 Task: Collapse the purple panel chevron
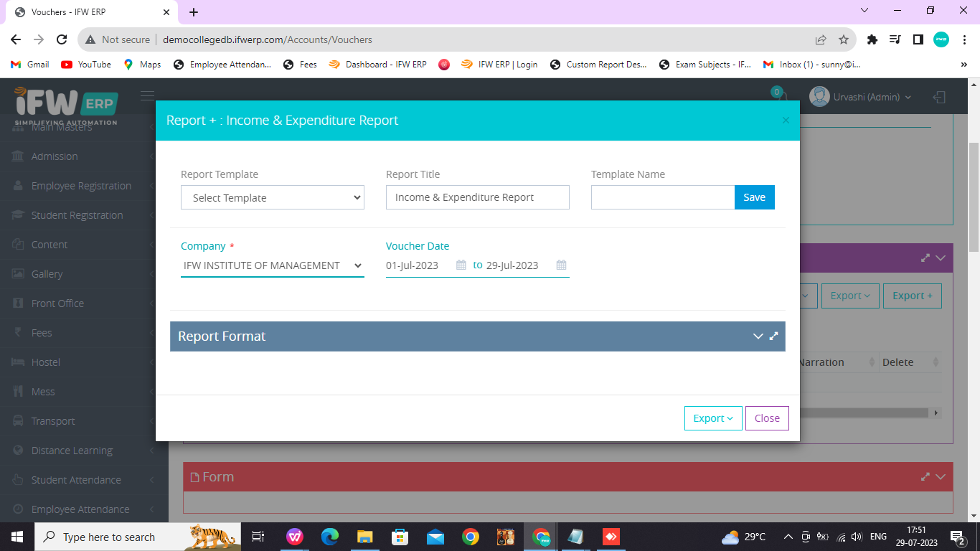(x=941, y=258)
